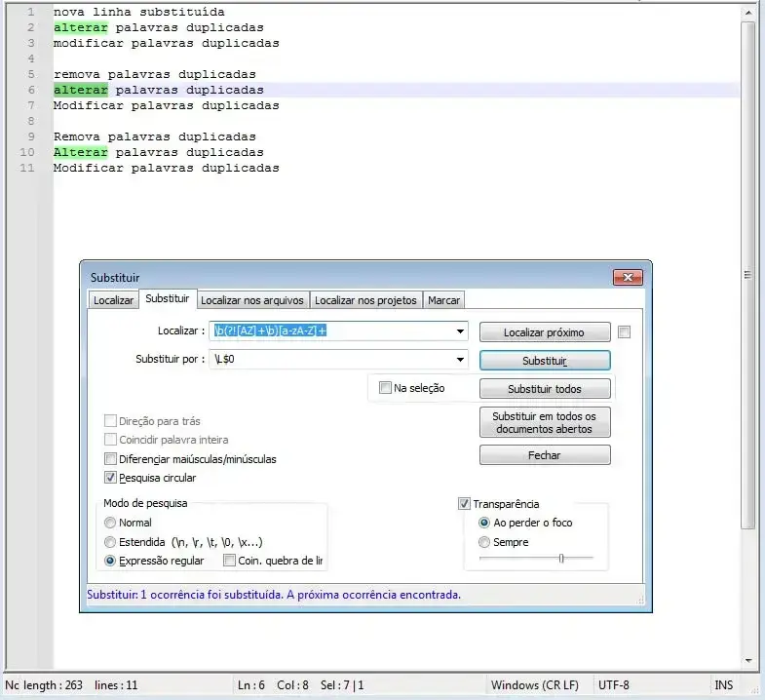The width and height of the screenshot is (765, 700).
Task: Enable the Na seleção checkbox
Action: pos(385,388)
